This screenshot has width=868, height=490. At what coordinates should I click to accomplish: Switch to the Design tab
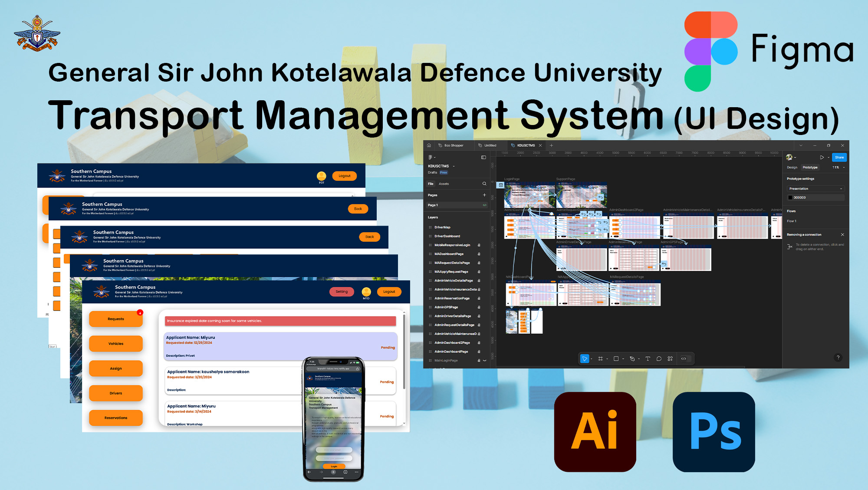click(792, 167)
